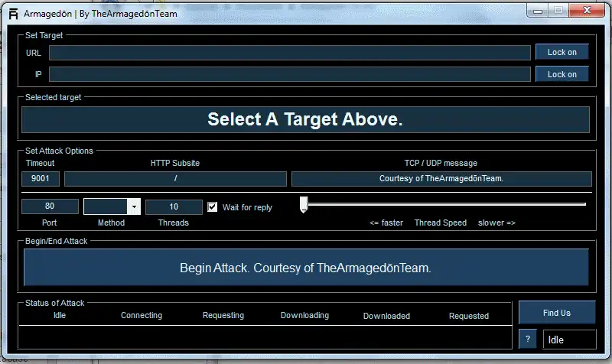Click the Begin Attack button
Image resolution: width=612 pixels, height=364 pixels.
(306, 268)
